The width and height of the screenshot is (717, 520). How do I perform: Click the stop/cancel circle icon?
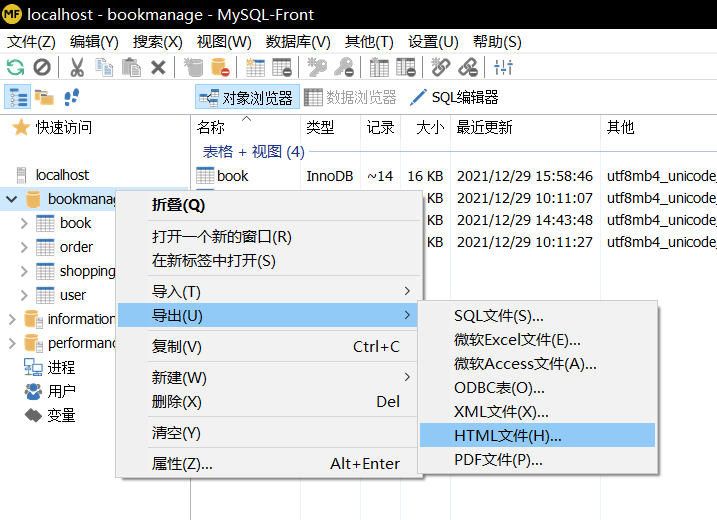coord(42,68)
